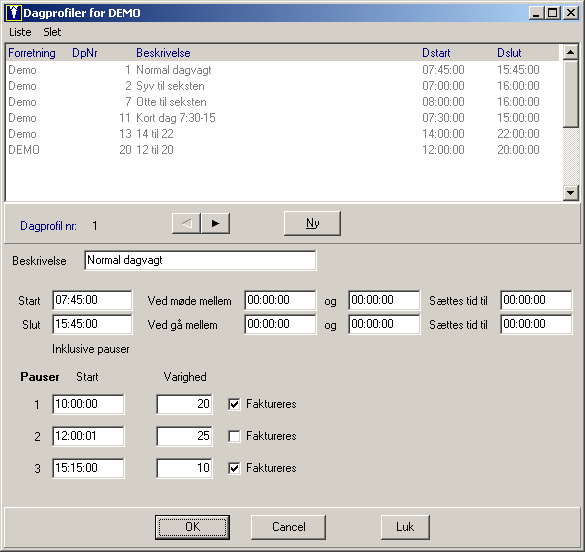The image size is (585, 552).
Task: Click Dstart value 12:00:00 in list
Action: (x=443, y=150)
